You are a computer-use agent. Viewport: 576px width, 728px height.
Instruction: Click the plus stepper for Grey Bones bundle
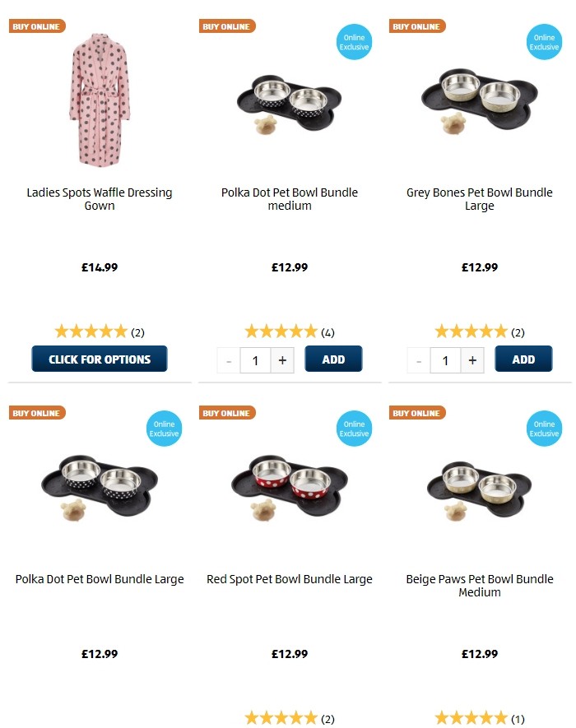pos(471,359)
